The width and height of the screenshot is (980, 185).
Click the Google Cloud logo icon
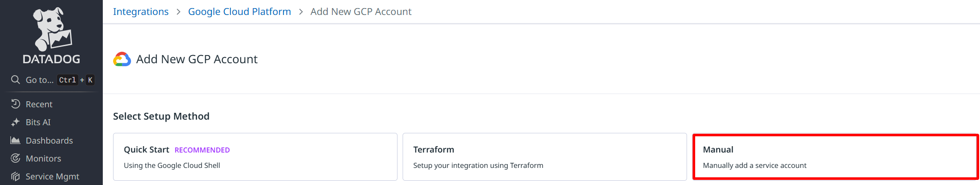122,59
